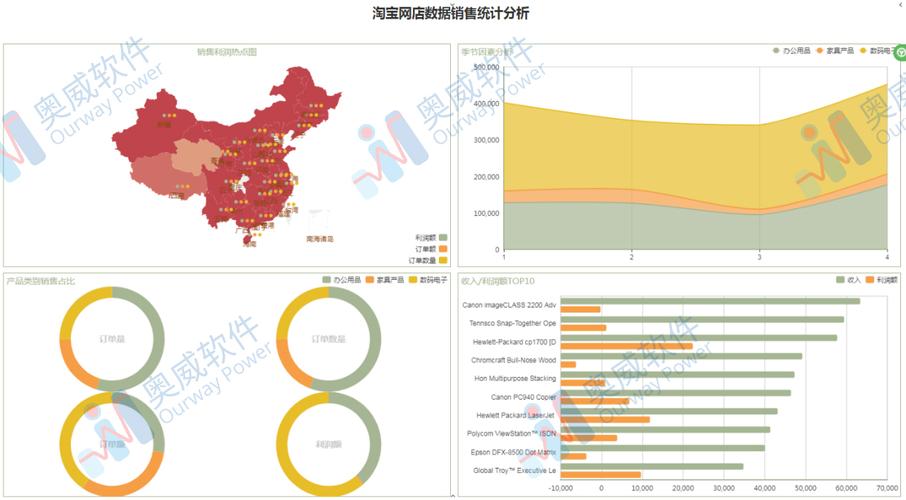Click the green round icon beside the area chart legend
This screenshot has height=500, width=906.
900,53
